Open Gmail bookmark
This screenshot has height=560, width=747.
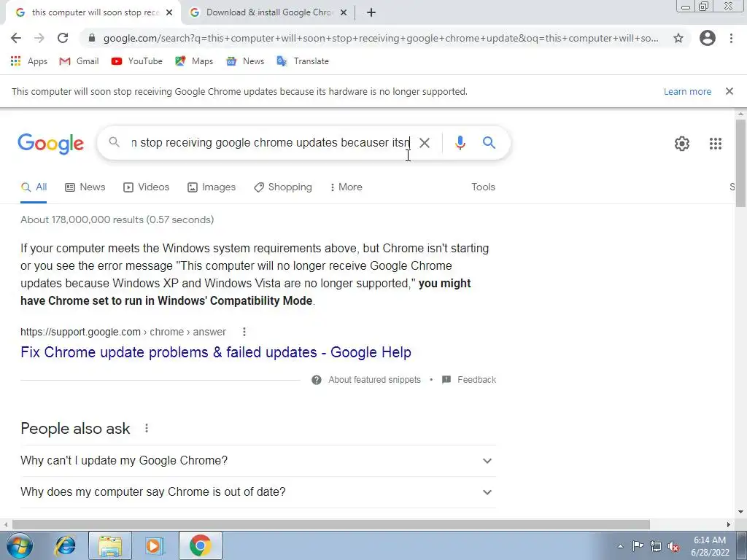79,61
